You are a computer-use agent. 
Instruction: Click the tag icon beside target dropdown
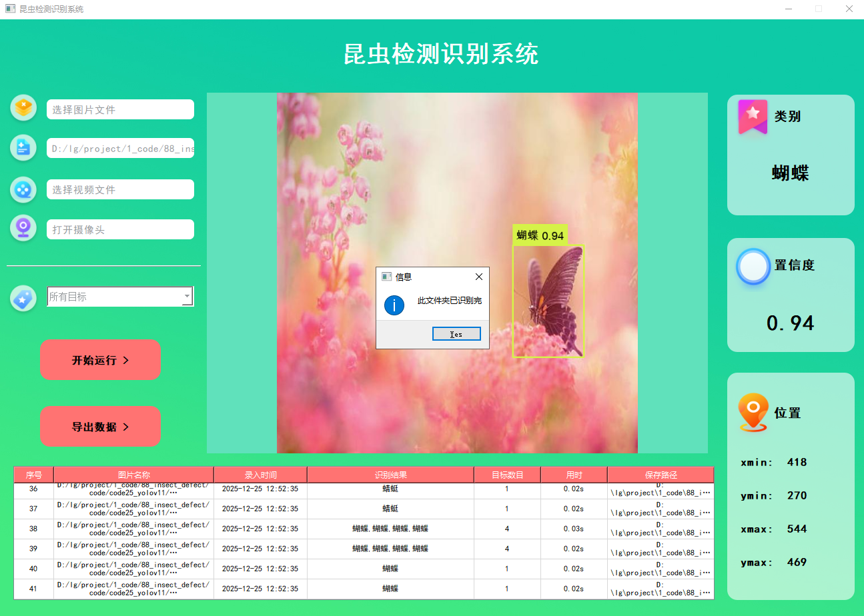[23, 299]
